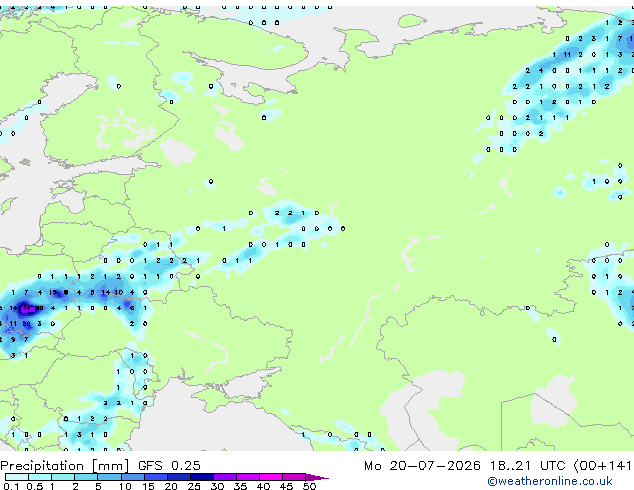Click the 0.1–0.5 mm palest legend swatch

(17, 477)
